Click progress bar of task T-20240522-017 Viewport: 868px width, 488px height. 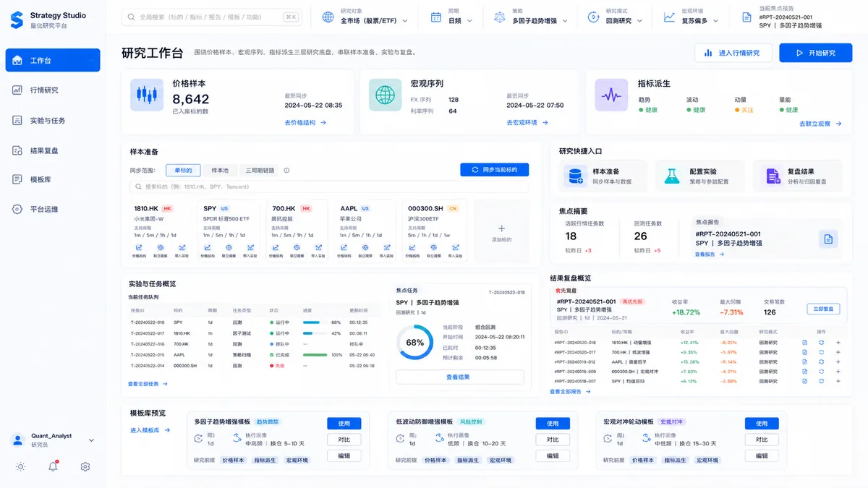314,333
